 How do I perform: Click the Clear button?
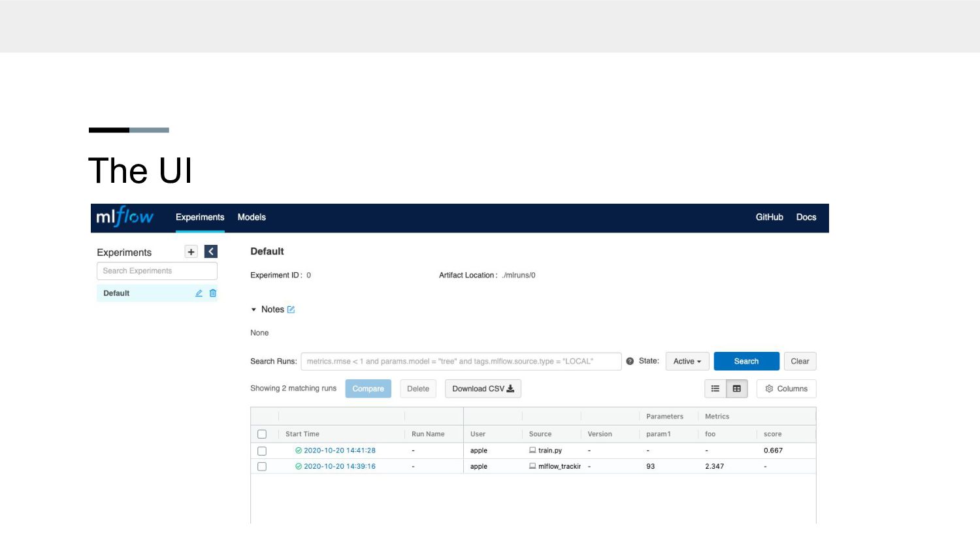pos(800,361)
